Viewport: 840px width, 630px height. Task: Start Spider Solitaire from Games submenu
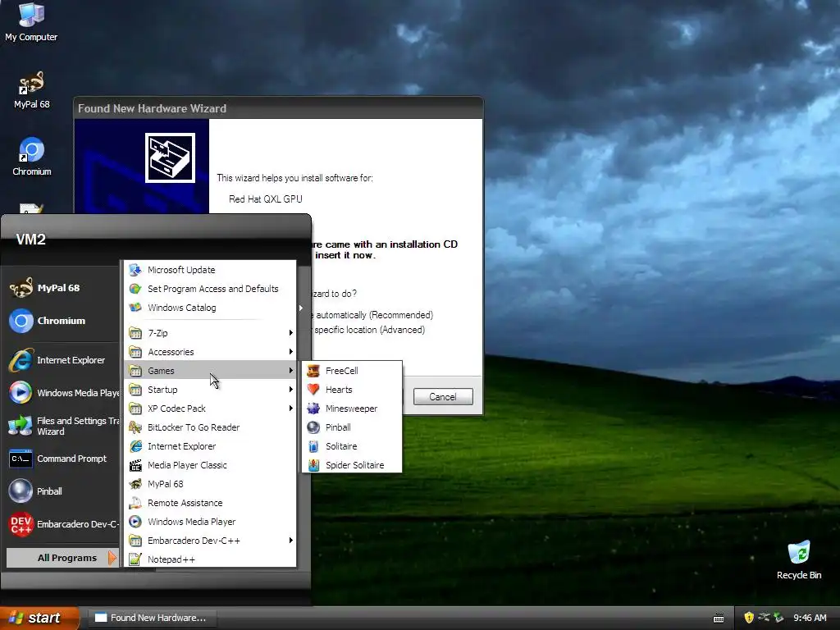coord(352,465)
